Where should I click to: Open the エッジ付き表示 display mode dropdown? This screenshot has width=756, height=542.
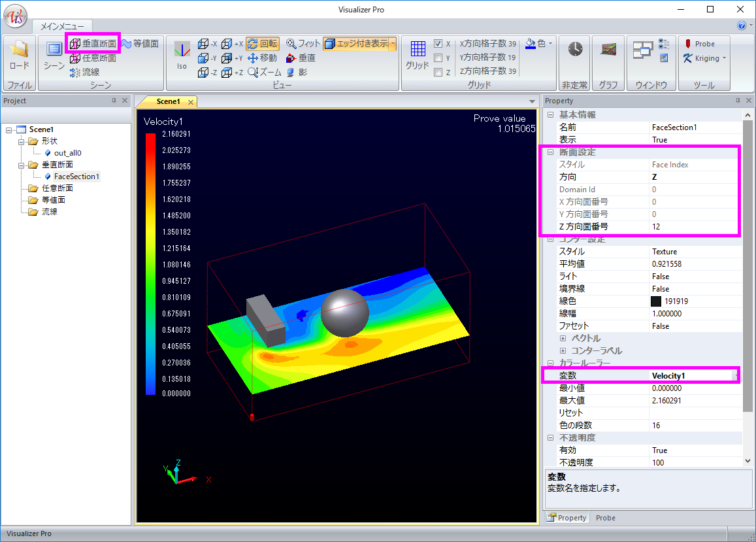[x=393, y=44]
